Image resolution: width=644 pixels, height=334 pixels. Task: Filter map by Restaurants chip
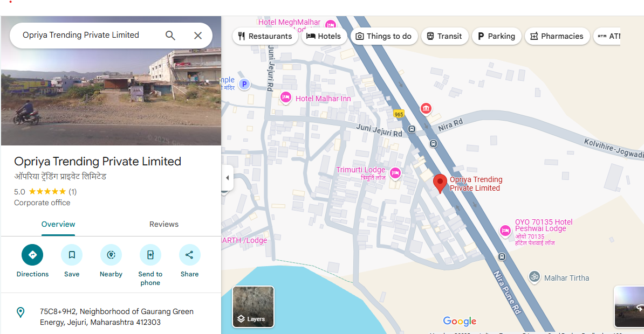pyautogui.click(x=265, y=36)
